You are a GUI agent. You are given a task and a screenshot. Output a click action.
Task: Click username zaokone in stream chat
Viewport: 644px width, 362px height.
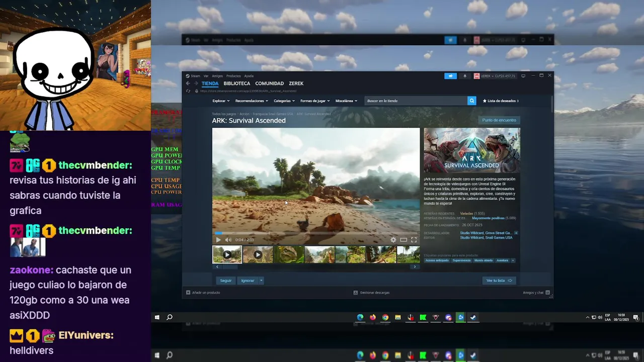31,270
